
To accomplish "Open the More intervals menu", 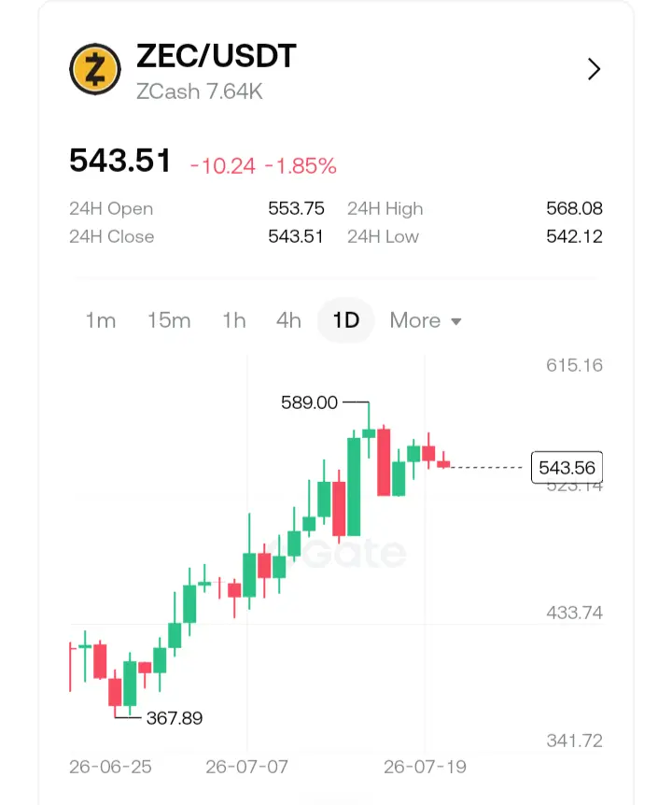I will [426, 320].
